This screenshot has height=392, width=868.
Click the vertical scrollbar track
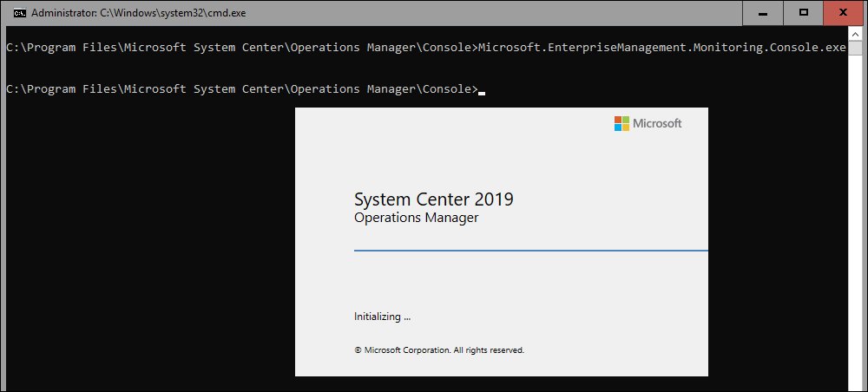tap(855, 221)
